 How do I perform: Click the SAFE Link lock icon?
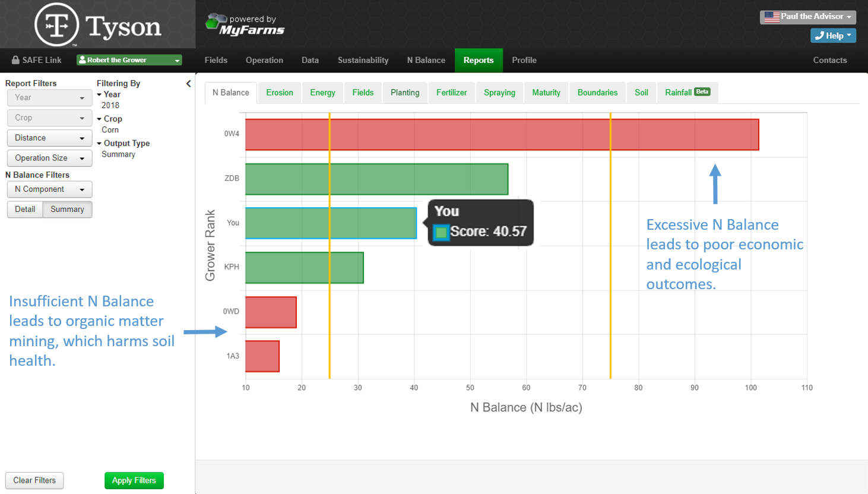[15, 60]
